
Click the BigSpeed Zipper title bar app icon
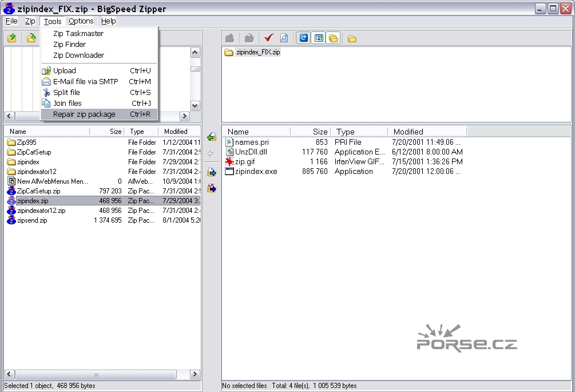[9, 9]
